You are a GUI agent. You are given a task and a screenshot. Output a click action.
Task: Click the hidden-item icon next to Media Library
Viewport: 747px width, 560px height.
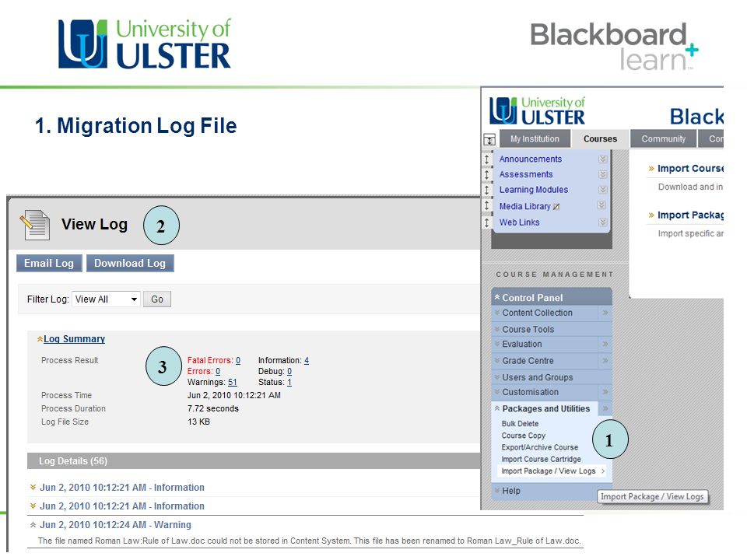click(556, 207)
